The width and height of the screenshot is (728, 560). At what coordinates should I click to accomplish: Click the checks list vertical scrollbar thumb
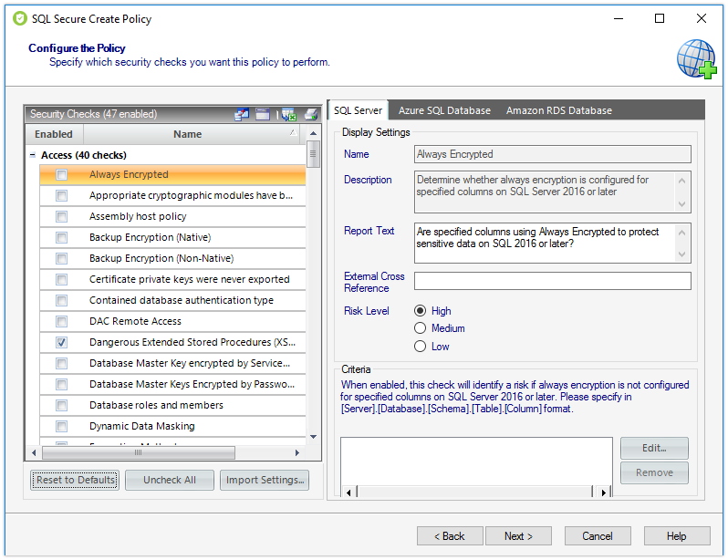[314, 154]
